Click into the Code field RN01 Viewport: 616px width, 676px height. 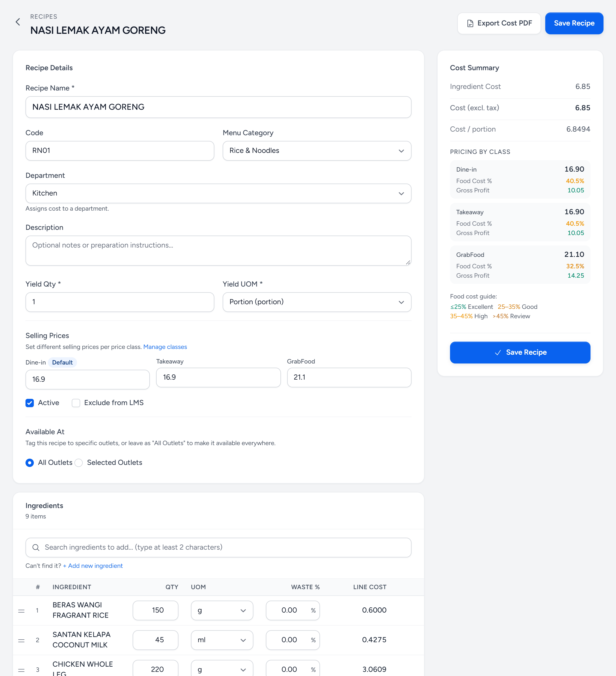(x=120, y=151)
